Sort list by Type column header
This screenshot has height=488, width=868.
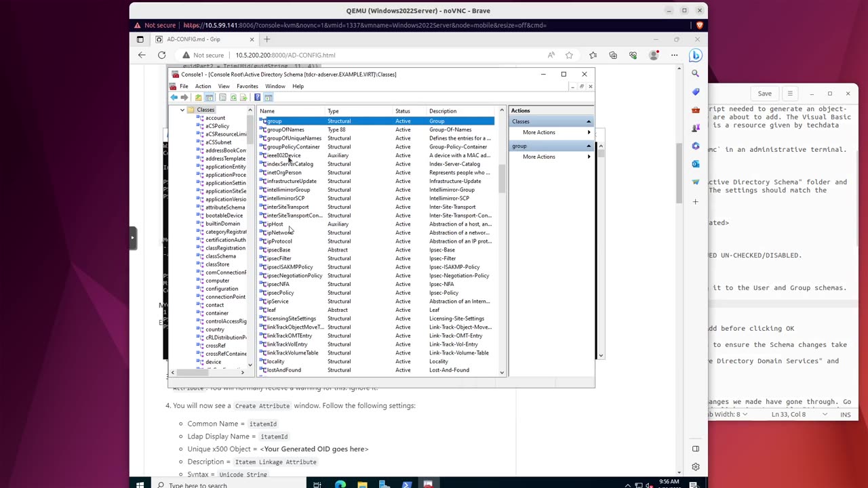coord(360,111)
